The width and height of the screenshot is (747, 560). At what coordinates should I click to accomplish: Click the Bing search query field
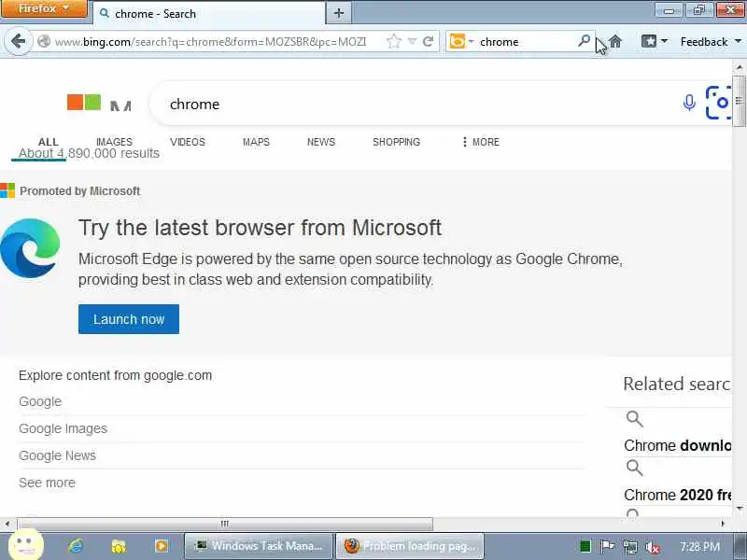coord(419,104)
